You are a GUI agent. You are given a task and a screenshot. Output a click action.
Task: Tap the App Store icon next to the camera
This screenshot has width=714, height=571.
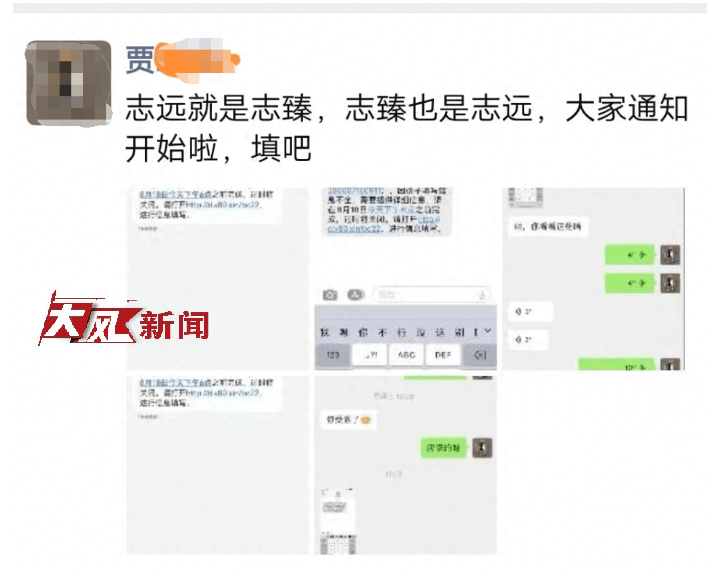point(356,295)
